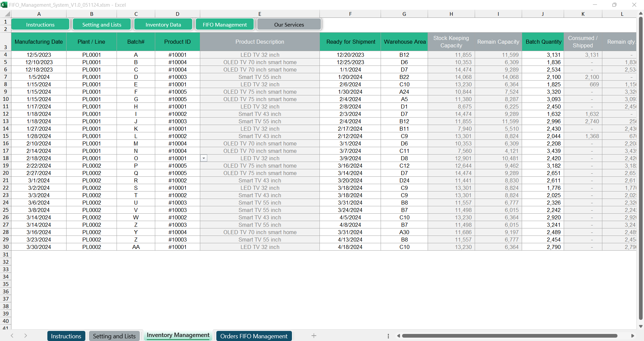644x341 pixels.
Task: Click the add new sheet plus icon
Action: (x=313, y=336)
